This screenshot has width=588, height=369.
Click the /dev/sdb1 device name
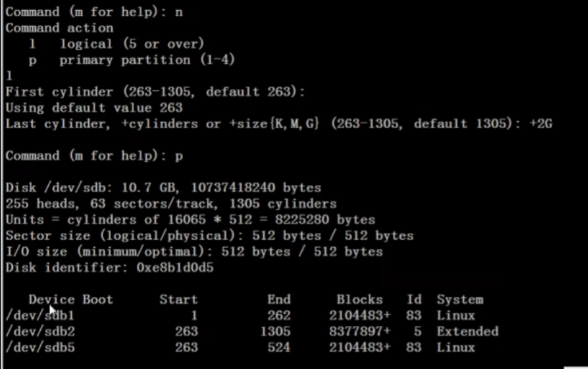(40, 315)
